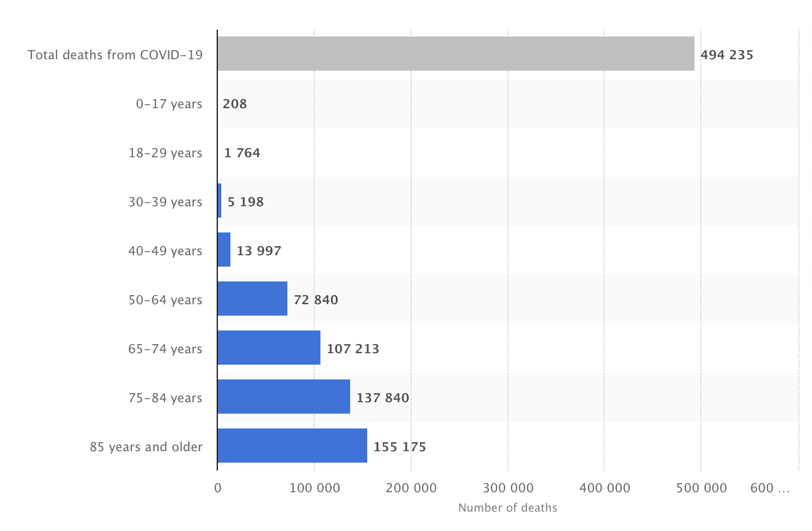
Task: Click the blue 85 years and older bar
Action: [292, 446]
